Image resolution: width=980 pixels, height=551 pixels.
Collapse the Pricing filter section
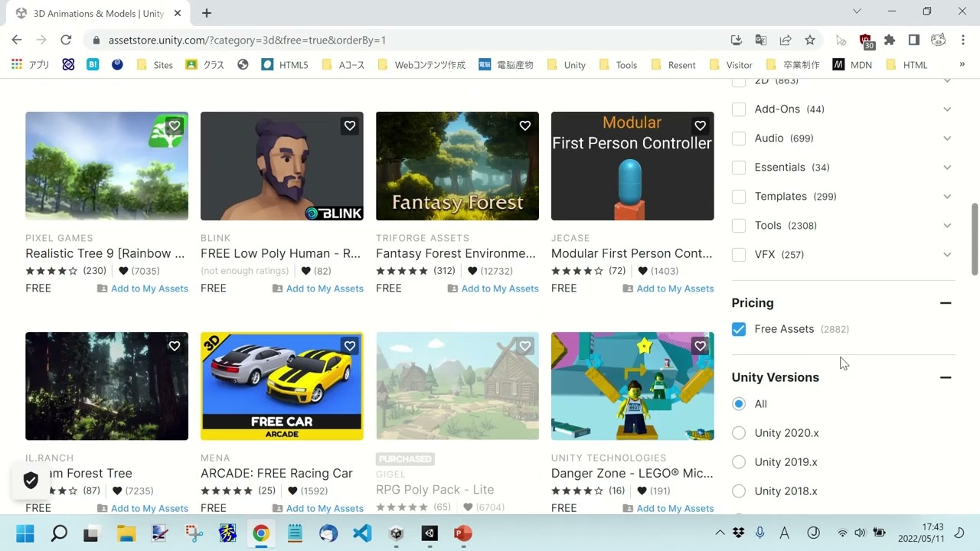[x=946, y=303]
